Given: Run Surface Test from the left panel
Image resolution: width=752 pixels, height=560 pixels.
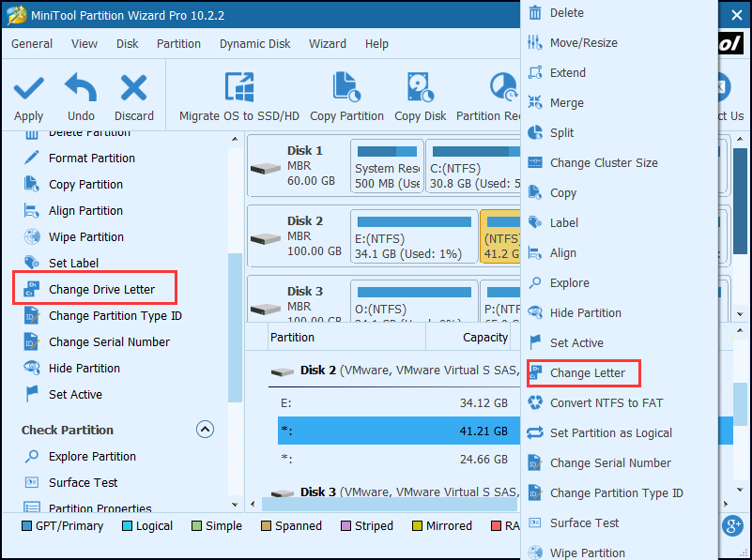Looking at the screenshot, I should coord(83,482).
